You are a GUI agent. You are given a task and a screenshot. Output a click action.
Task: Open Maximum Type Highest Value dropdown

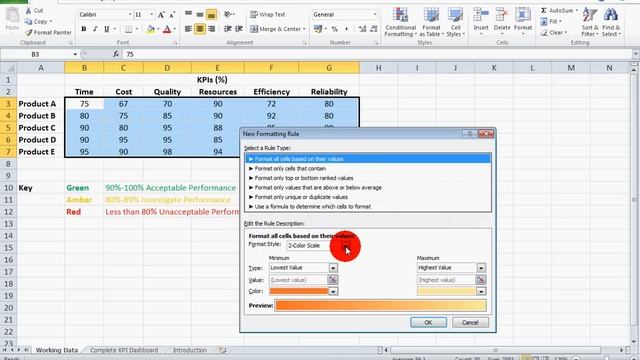[x=481, y=268]
